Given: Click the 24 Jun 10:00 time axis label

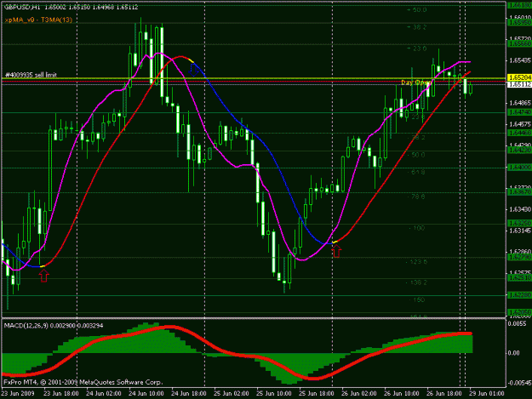Looking at the screenshot, I should [x=146, y=393].
